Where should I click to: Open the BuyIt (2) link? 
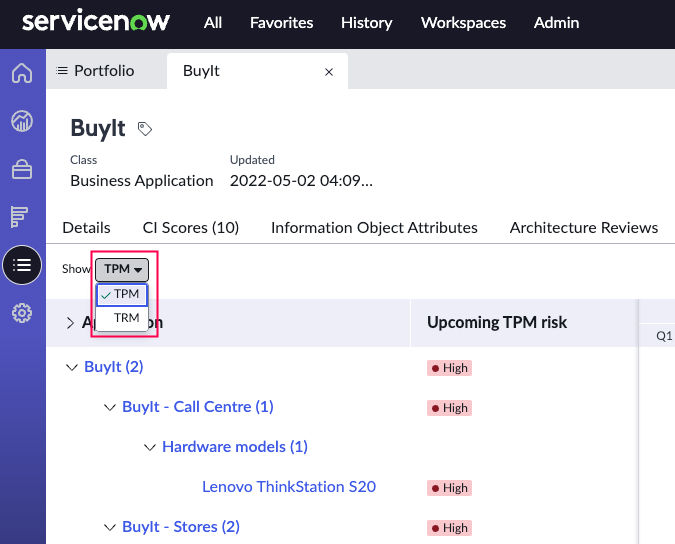pyautogui.click(x=114, y=367)
